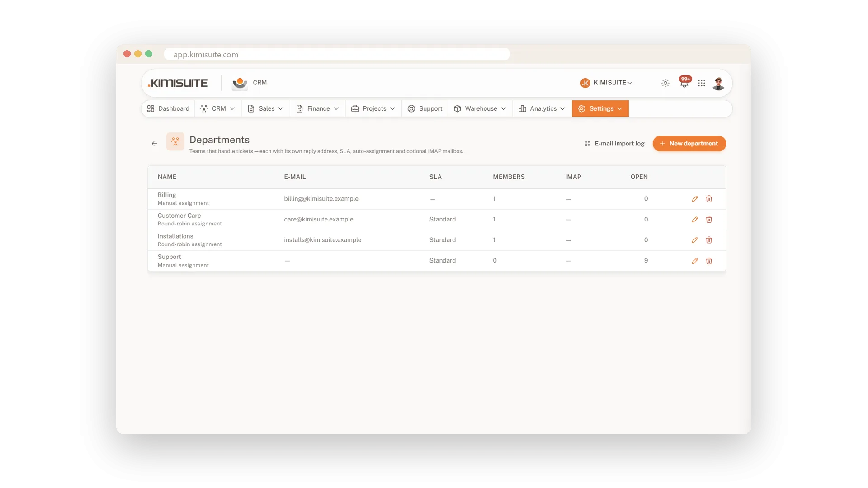Expand the Projects menu
Screen dimensions: 868x488
point(373,108)
